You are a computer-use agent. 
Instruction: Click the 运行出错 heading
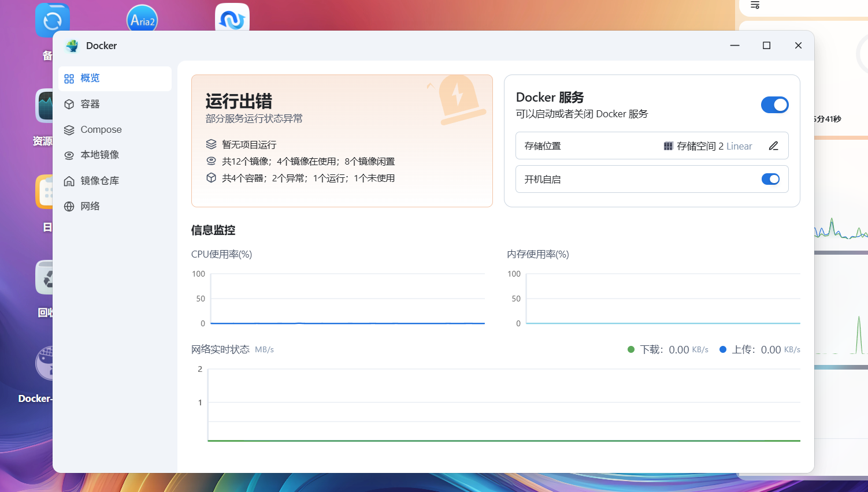[239, 102]
